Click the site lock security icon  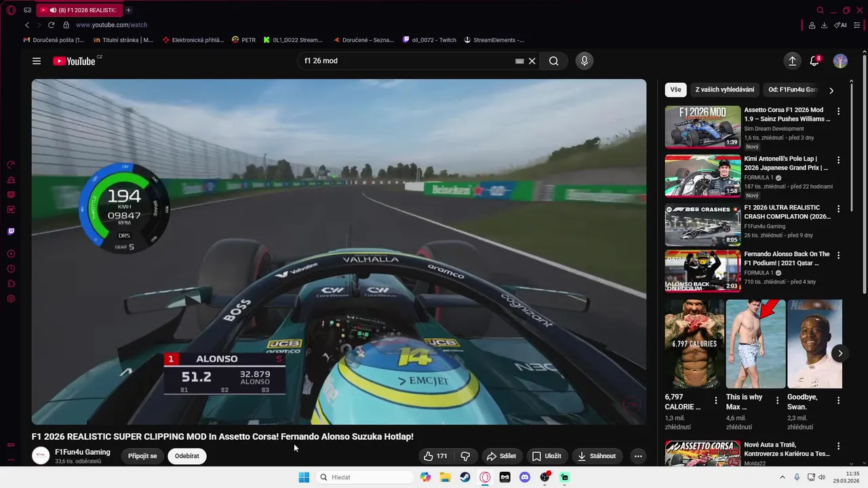66,25
